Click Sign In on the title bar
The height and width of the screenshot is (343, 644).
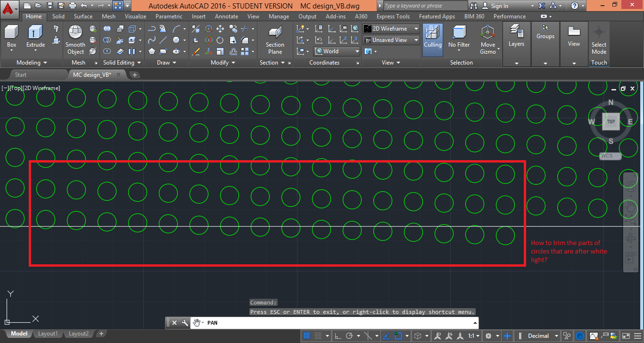pos(499,6)
